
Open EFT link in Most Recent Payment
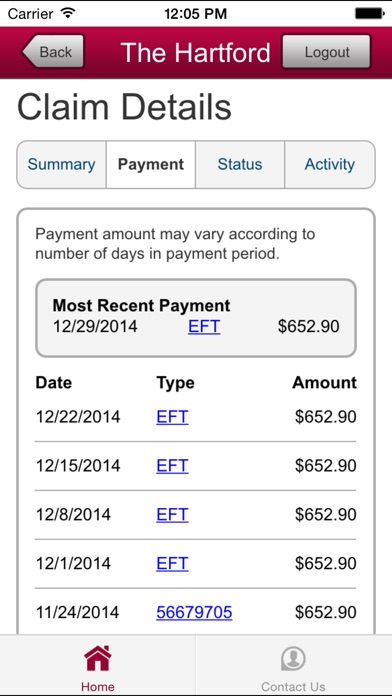(x=204, y=327)
